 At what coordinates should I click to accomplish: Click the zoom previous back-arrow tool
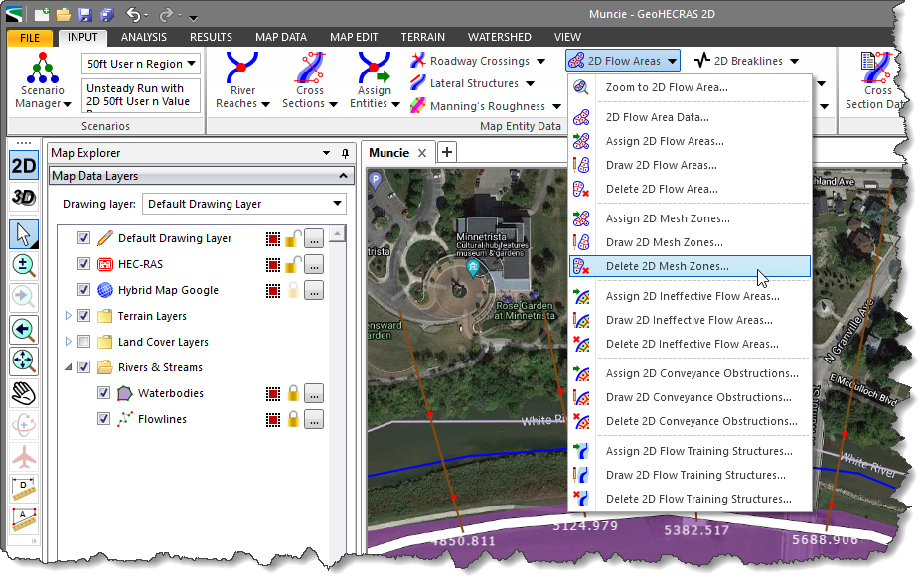pos(24,330)
